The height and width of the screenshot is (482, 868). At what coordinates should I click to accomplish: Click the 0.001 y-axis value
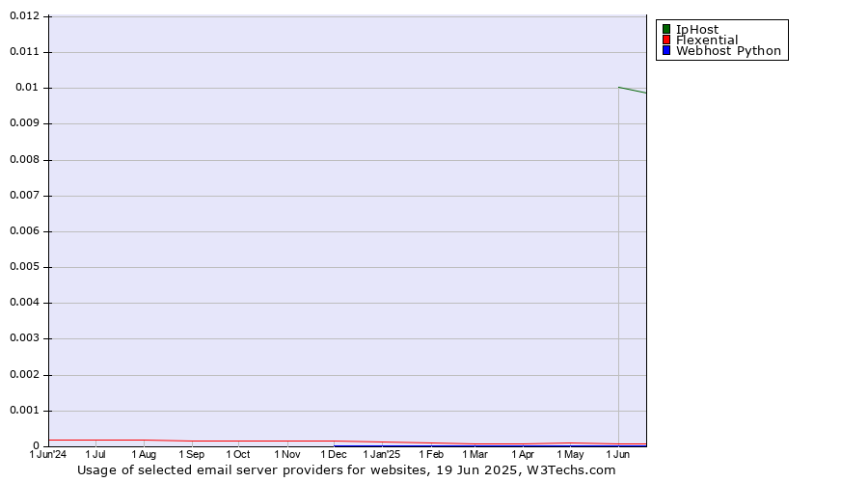click(25, 410)
